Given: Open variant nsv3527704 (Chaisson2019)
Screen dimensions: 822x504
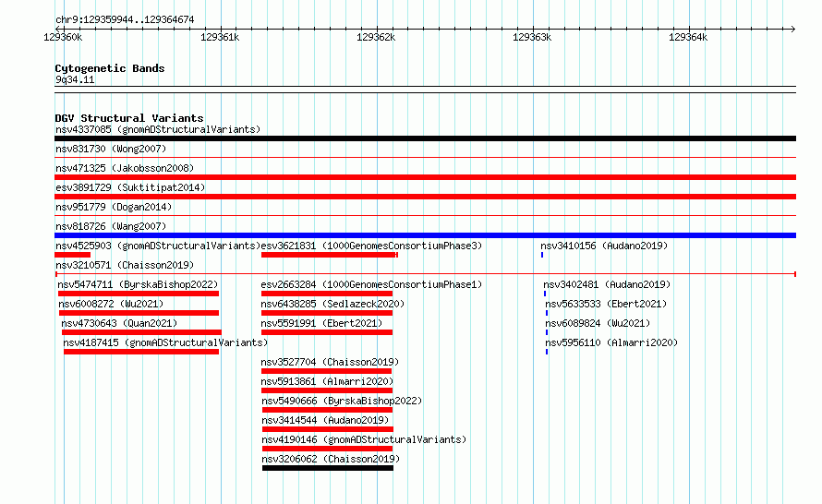Looking at the screenshot, I should [x=330, y=362].
